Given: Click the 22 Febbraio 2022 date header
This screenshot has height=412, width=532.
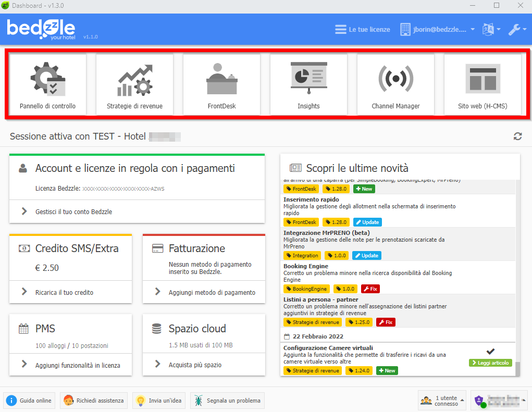Looking at the screenshot, I should pos(317,336).
